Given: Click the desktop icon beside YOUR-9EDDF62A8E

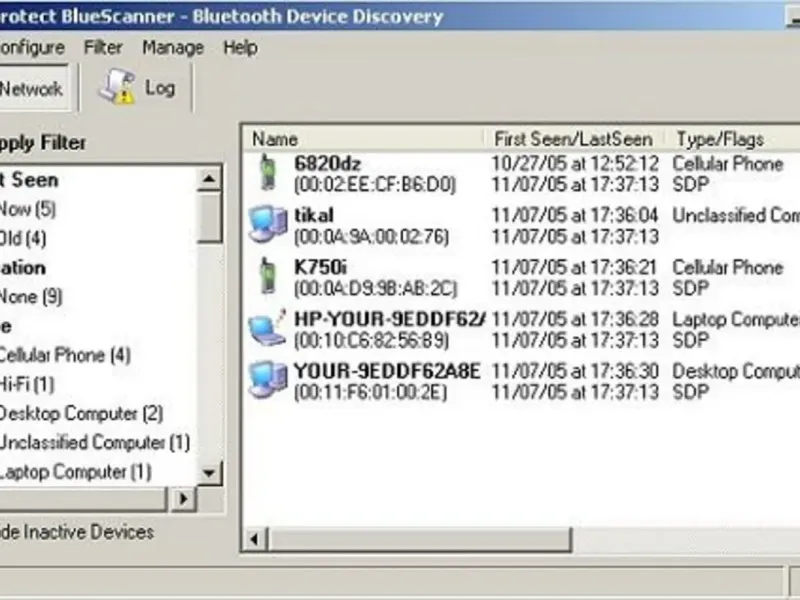Looking at the screenshot, I should click(268, 380).
